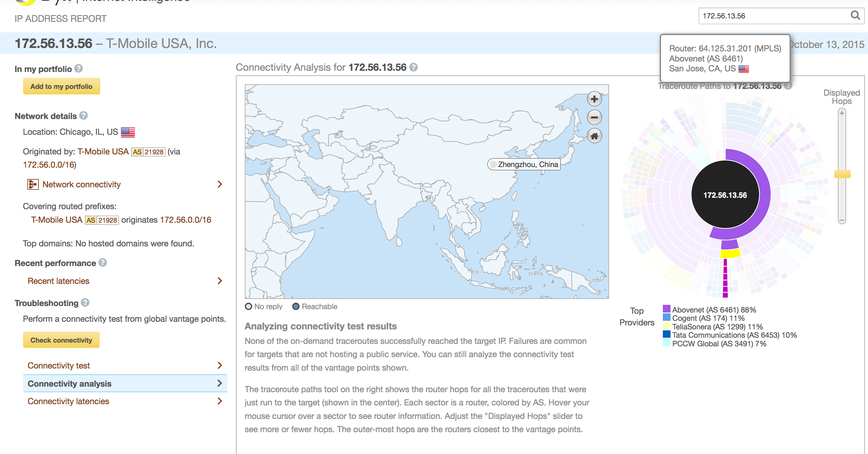Select the No reply legend marker
The width and height of the screenshot is (868, 454).
click(249, 306)
